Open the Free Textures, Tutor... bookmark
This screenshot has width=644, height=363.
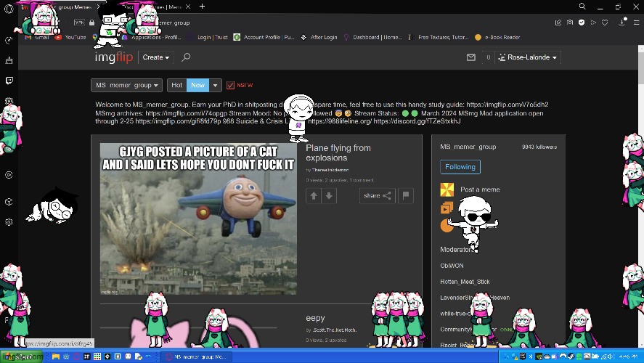pyautogui.click(x=438, y=37)
